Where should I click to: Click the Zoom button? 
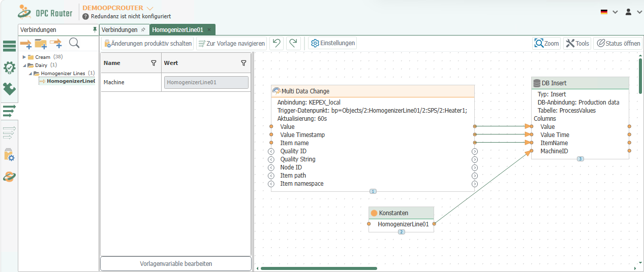tap(546, 43)
